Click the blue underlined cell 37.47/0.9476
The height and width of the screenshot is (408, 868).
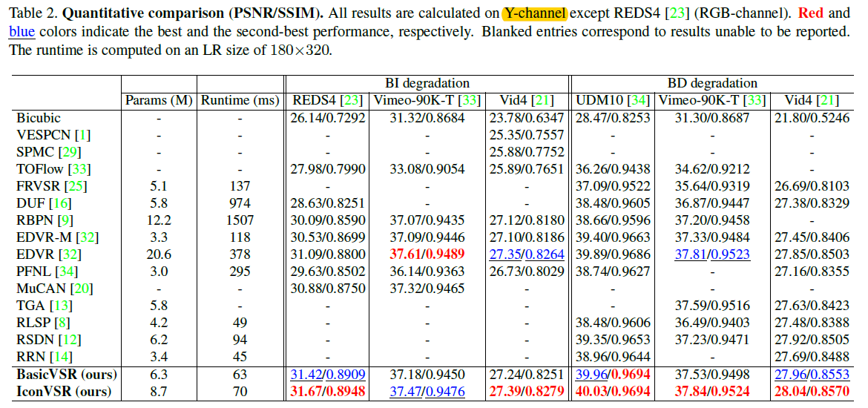point(427,392)
